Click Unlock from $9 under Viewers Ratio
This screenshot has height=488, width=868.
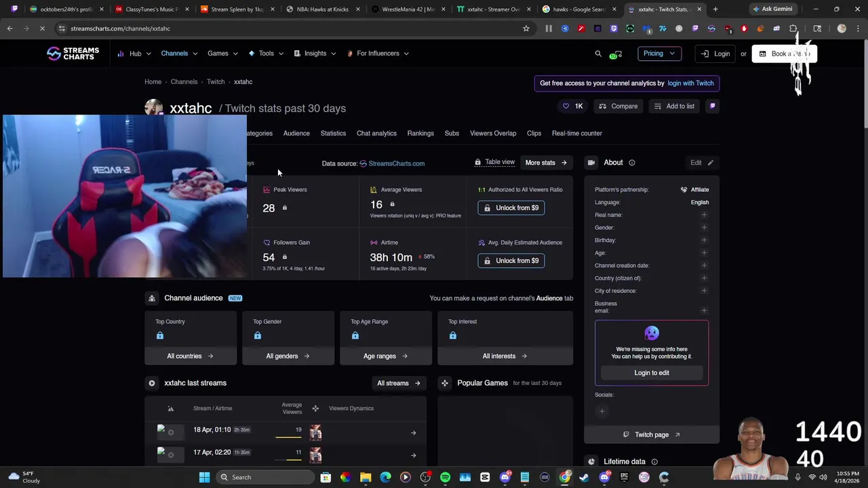point(511,208)
